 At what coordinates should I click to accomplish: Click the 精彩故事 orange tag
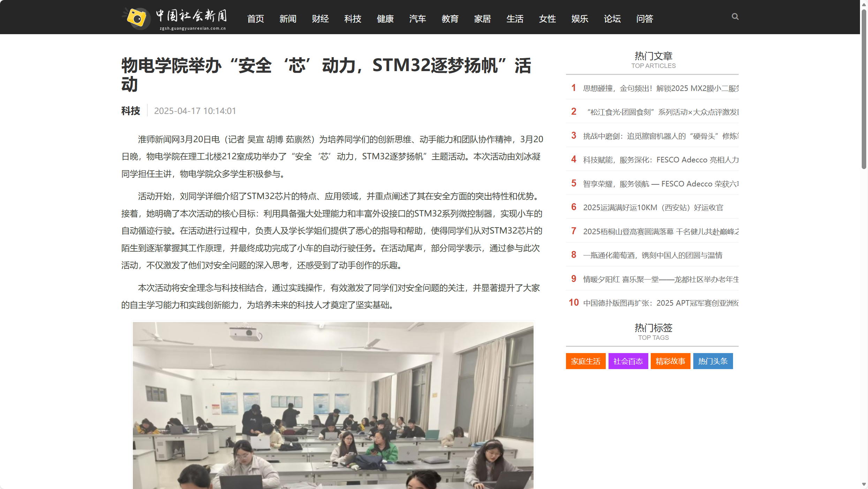[670, 361]
